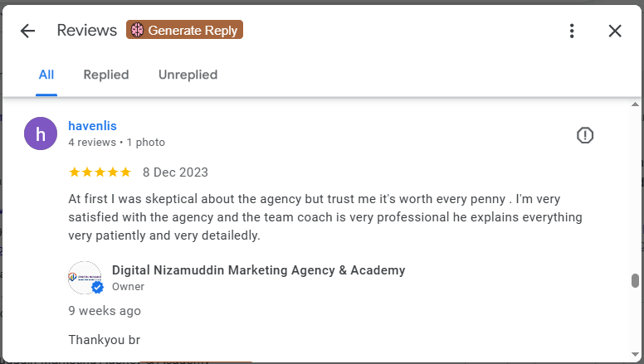This screenshot has width=644, height=364.
Task: Click the '4 reviews • 1 photo' text
Action: (x=116, y=143)
